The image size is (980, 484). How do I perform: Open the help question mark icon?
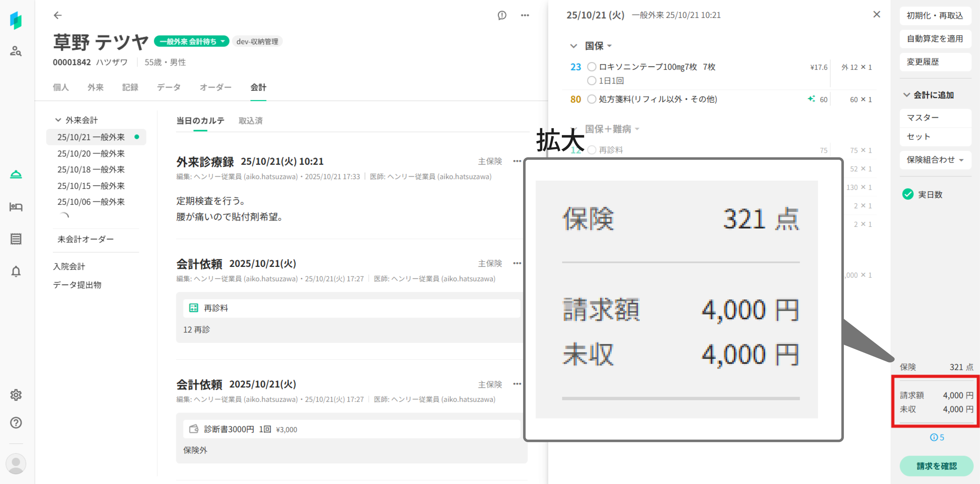coord(15,423)
